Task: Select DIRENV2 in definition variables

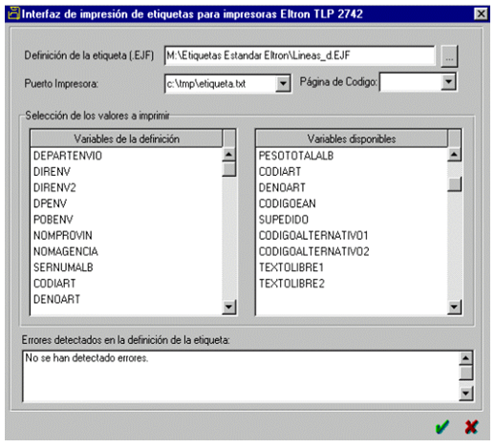Action: click(54, 187)
